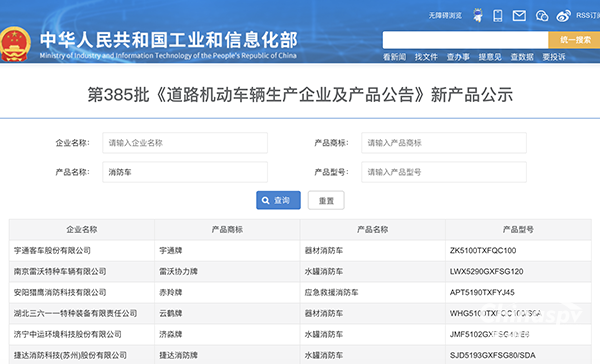Click the 产品型号 column header
Viewport: 600px width, 364px height.
[x=518, y=229]
